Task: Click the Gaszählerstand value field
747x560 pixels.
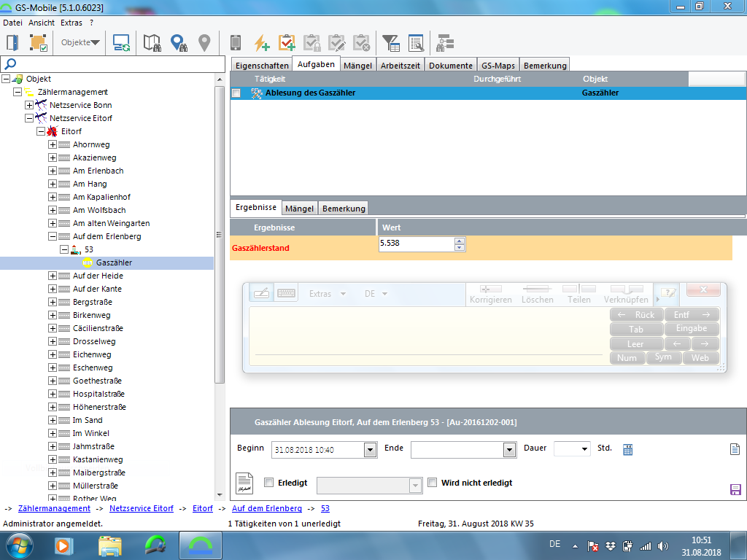Action: (x=416, y=244)
